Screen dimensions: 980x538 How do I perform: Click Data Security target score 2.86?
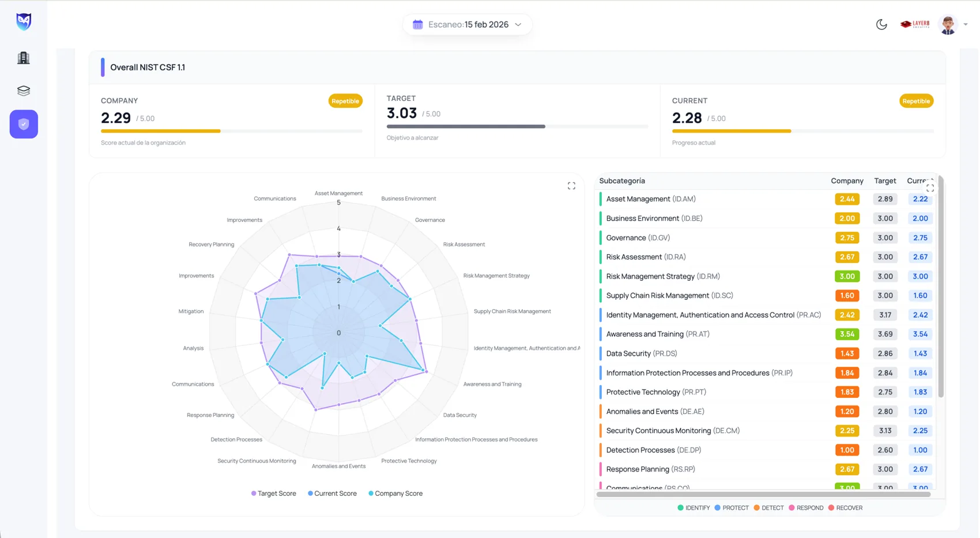(x=885, y=353)
